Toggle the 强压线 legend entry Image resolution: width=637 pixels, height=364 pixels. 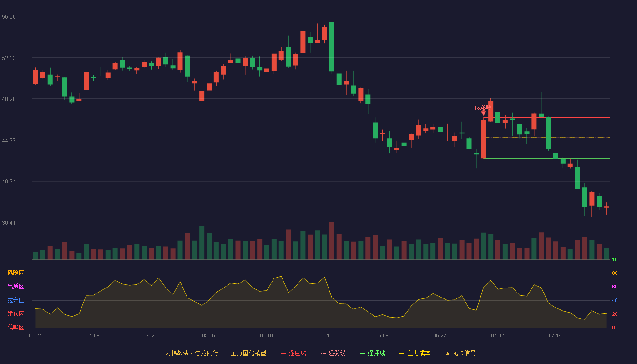(293, 353)
